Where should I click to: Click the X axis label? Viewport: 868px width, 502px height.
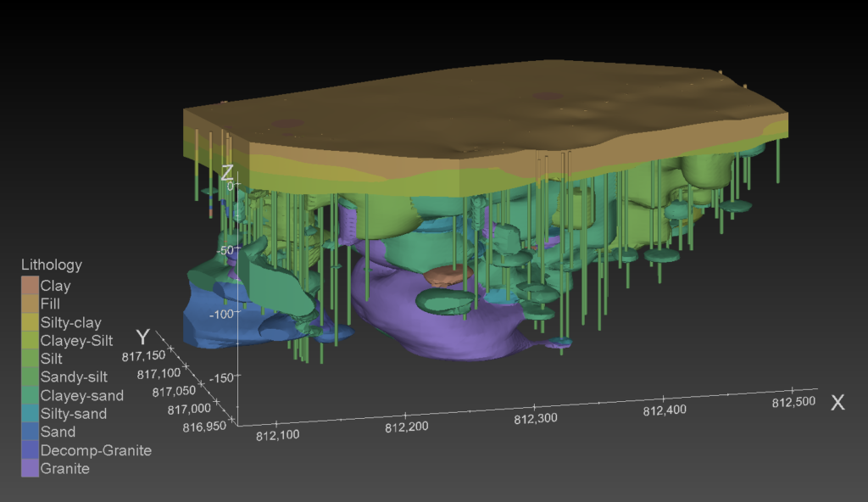click(x=837, y=403)
